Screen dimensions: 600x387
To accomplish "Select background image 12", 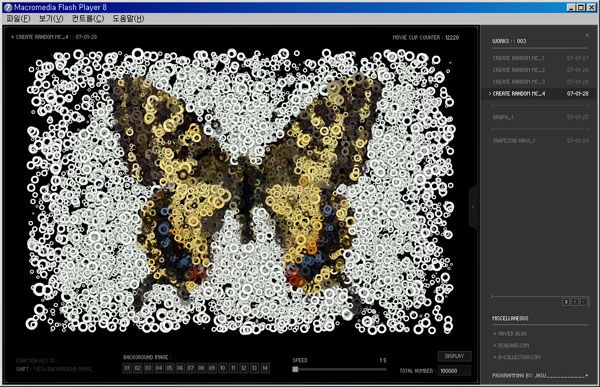I will (x=244, y=368).
